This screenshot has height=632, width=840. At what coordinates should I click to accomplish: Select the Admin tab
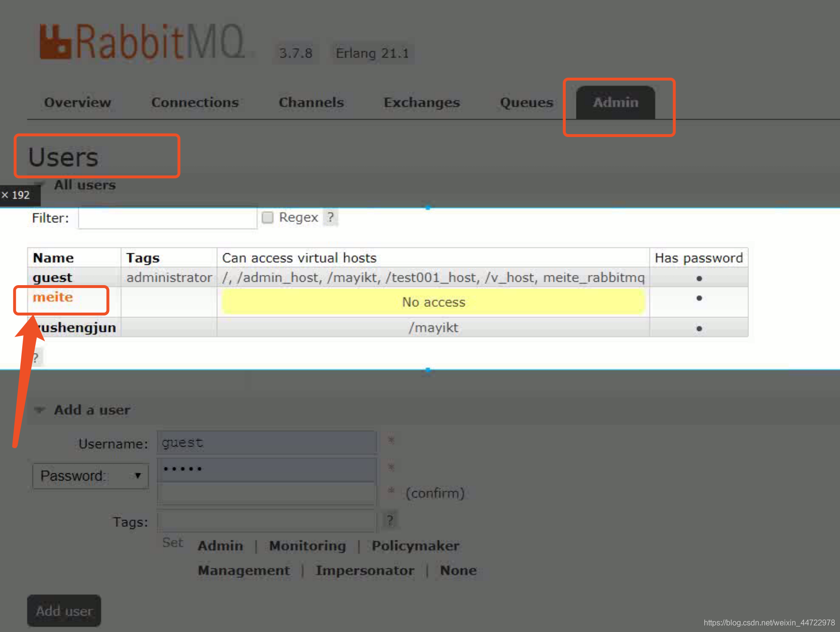616,102
